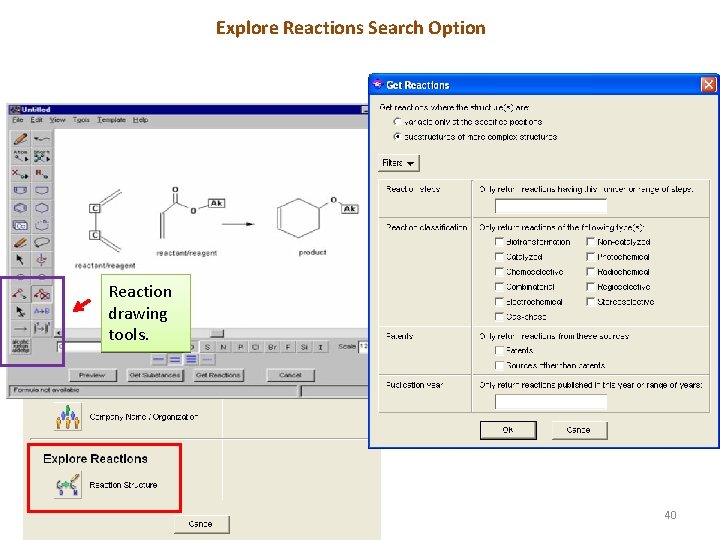The height and width of the screenshot is (540, 720).
Task: Open the View menu
Action: [57, 120]
